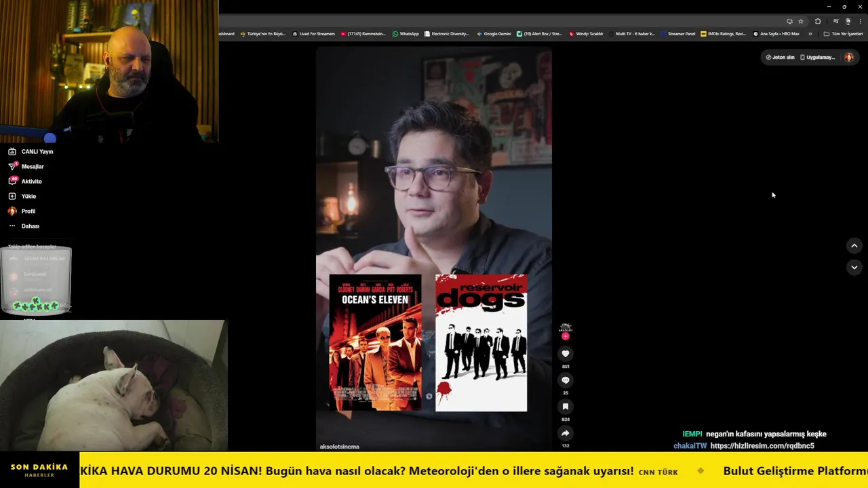
Task: Open Türkiye'nin En Büyü... bookmark
Action: [x=263, y=34]
